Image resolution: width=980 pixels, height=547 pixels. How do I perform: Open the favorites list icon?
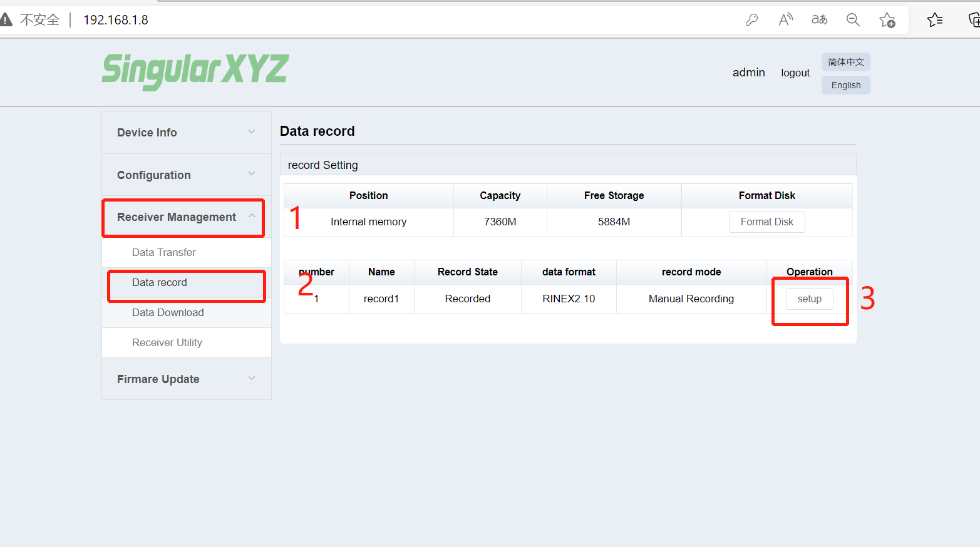[935, 20]
